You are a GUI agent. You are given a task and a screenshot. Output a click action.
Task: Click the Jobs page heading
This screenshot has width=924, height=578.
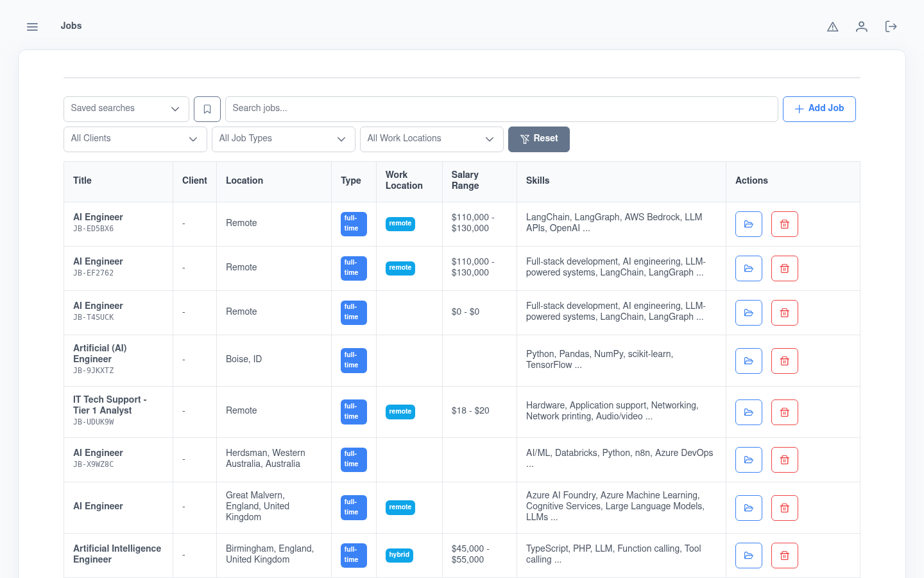pyautogui.click(x=71, y=26)
